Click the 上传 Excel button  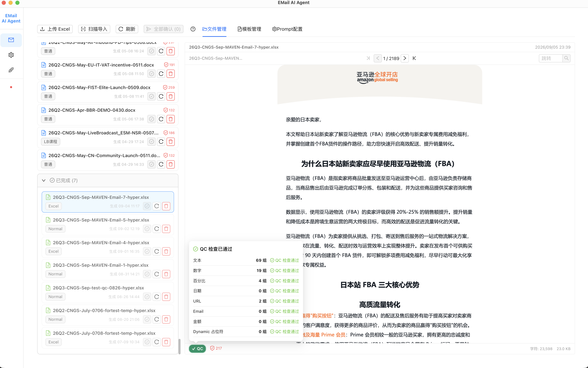(55, 29)
